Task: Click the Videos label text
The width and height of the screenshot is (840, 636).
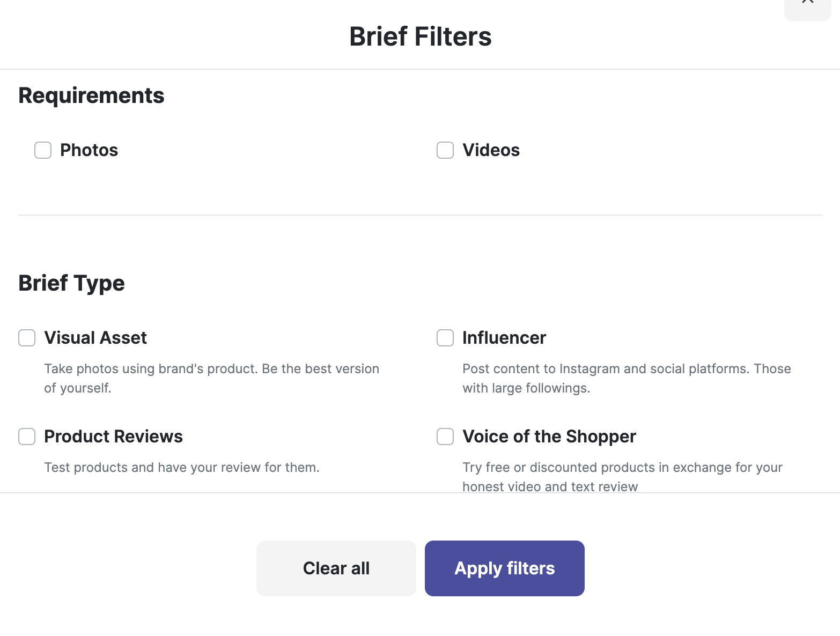Action: click(x=491, y=150)
